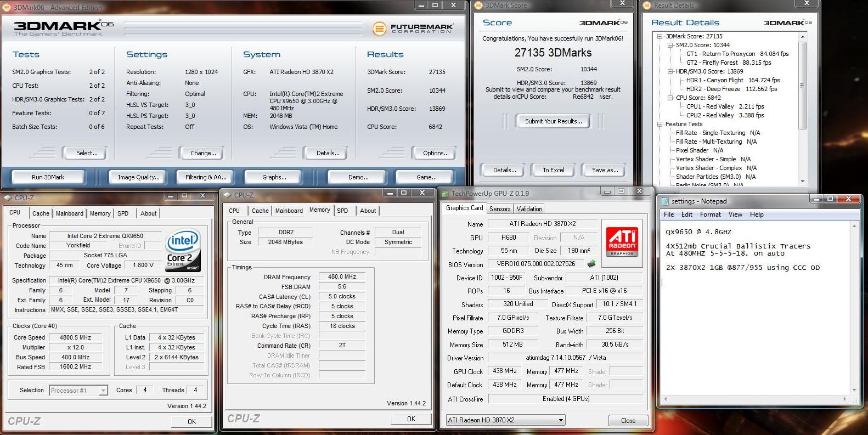Click the Core Speed 4800.5 MHz value
The width and height of the screenshot is (868, 435).
point(75,337)
